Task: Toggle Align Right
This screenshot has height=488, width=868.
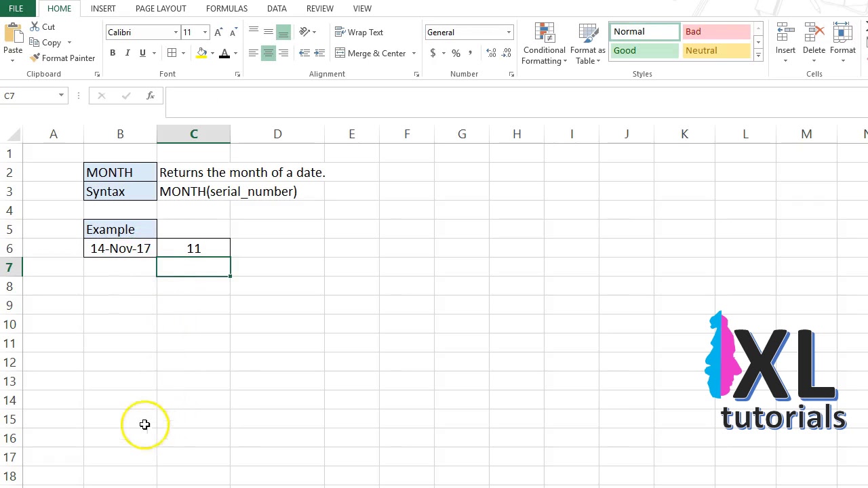Action: pos(283,53)
